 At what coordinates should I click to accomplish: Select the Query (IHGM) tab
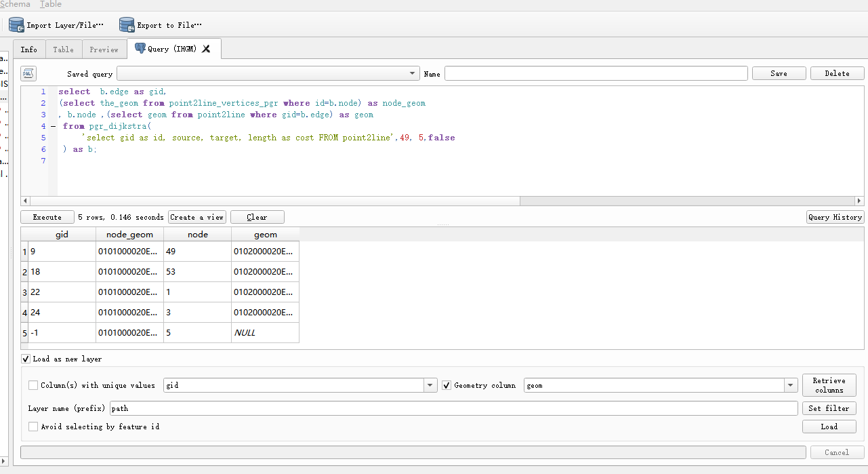click(173, 49)
